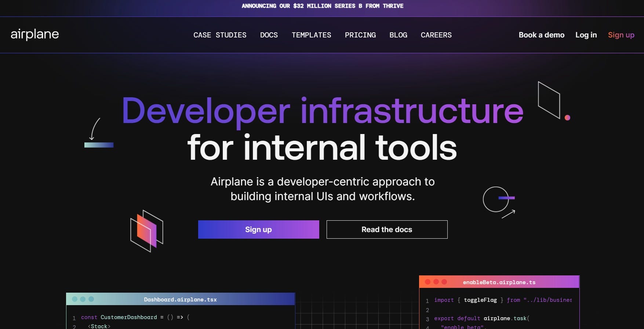This screenshot has height=329, width=644.
Task: Click Sign up in the top navigation
Action: click(621, 35)
